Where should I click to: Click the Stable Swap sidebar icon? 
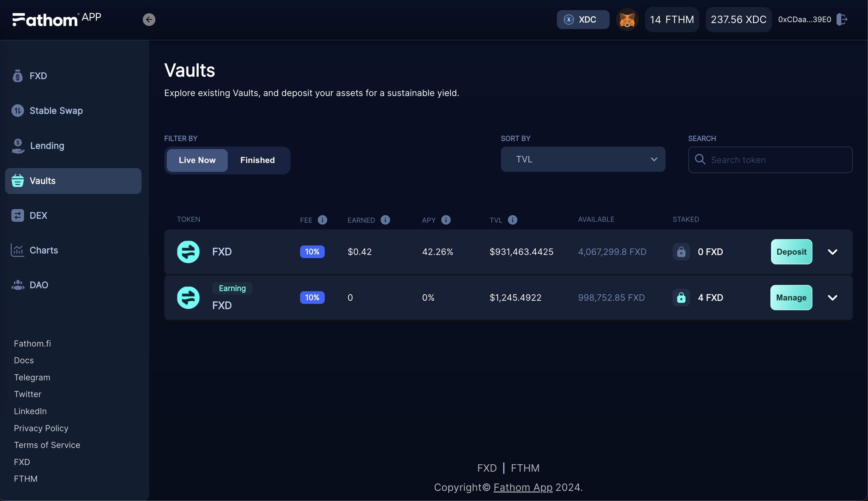[18, 111]
